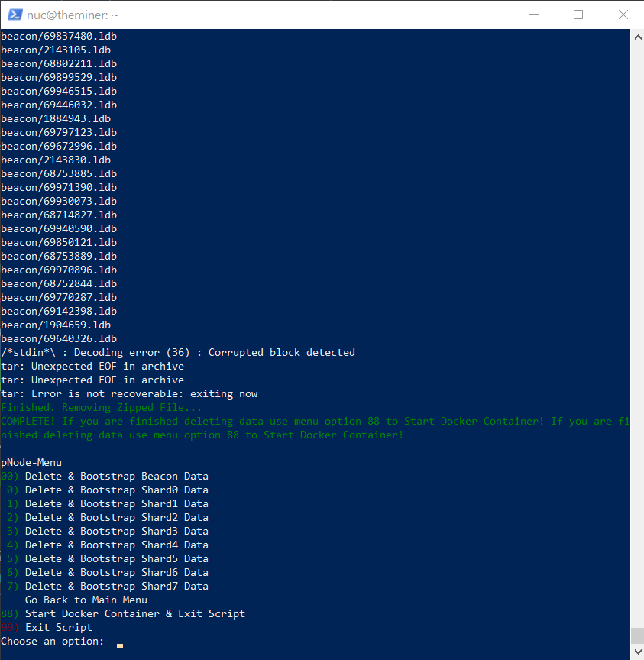Click 'tar: Error is not recoverable' line
This screenshot has width=644, height=660.
tap(129, 394)
